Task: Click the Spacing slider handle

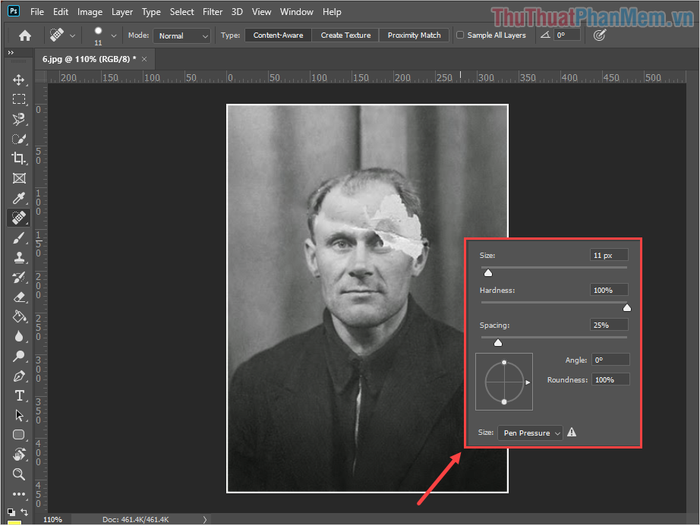Action: 498,342
